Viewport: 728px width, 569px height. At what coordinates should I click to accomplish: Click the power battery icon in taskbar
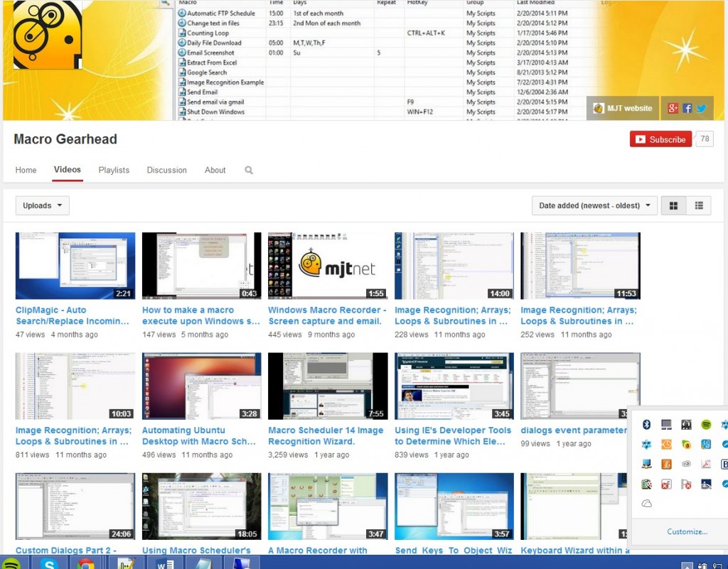pyautogui.click(x=702, y=565)
